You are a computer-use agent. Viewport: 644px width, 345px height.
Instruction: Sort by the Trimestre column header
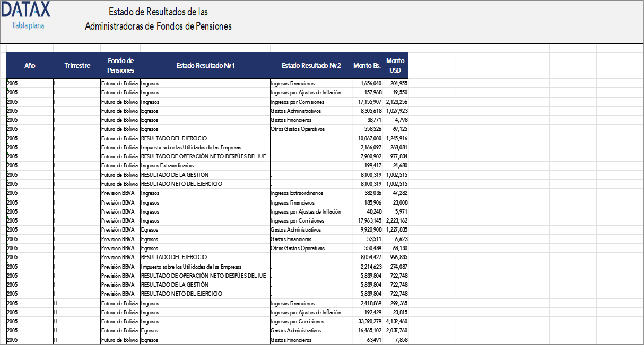click(77, 66)
